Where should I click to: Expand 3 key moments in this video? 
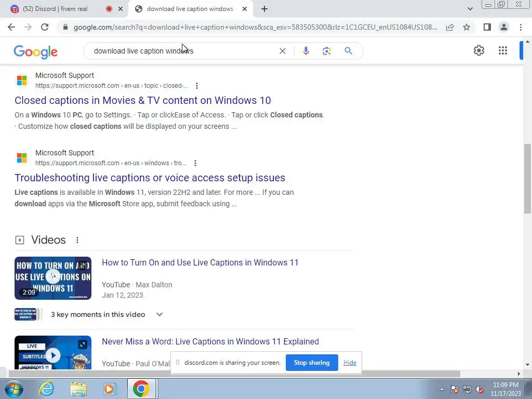point(159,314)
